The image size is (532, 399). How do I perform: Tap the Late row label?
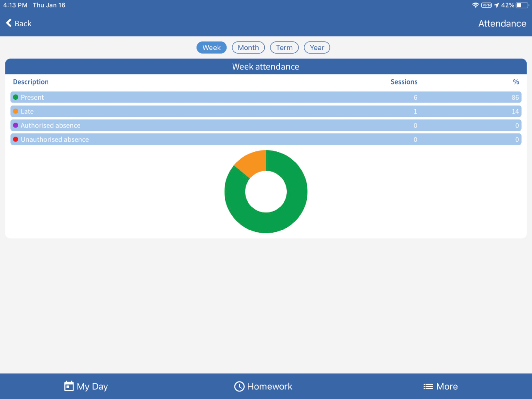point(27,111)
